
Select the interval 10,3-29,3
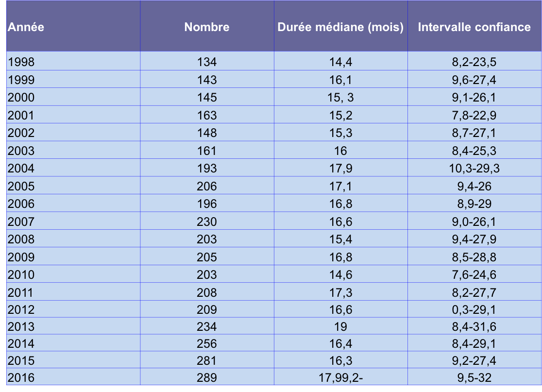click(x=474, y=169)
